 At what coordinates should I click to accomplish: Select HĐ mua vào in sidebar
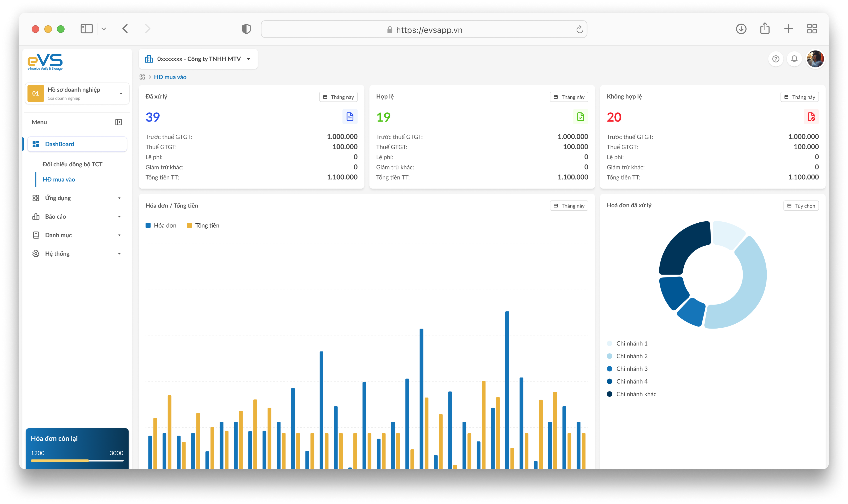[x=59, y=179]
